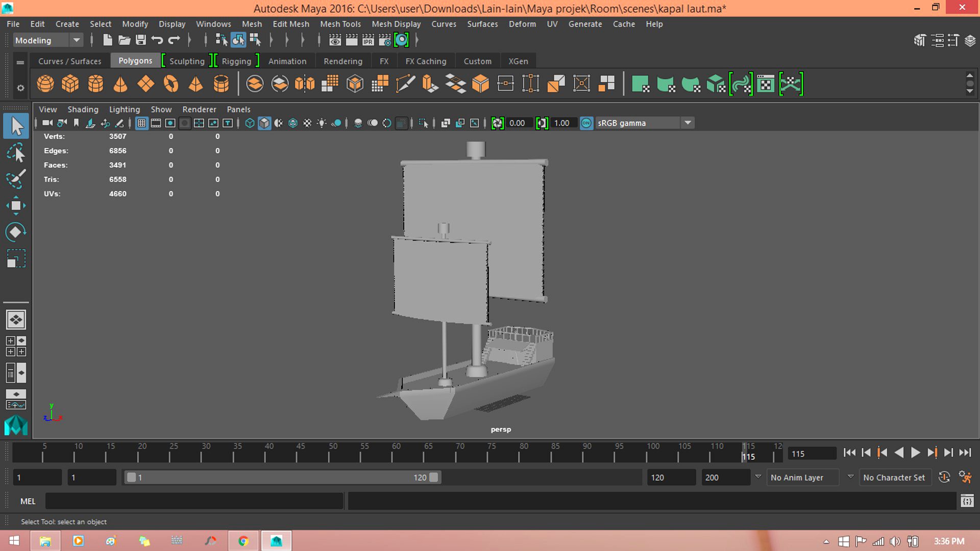This screenshot has width=980, height=551.
Task: Create a polygon pipe shelf icon
Action: coord(221,84)
